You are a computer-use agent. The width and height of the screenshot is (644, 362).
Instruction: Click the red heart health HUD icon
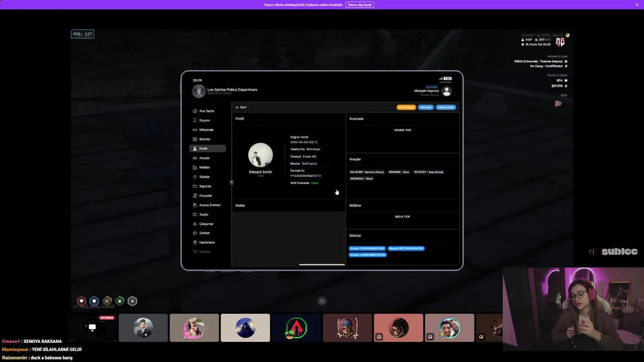click(x=82, y=301)
